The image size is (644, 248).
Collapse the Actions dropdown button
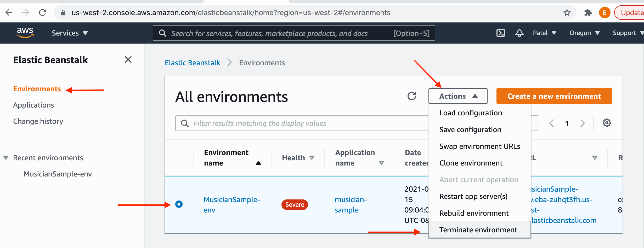458,96
